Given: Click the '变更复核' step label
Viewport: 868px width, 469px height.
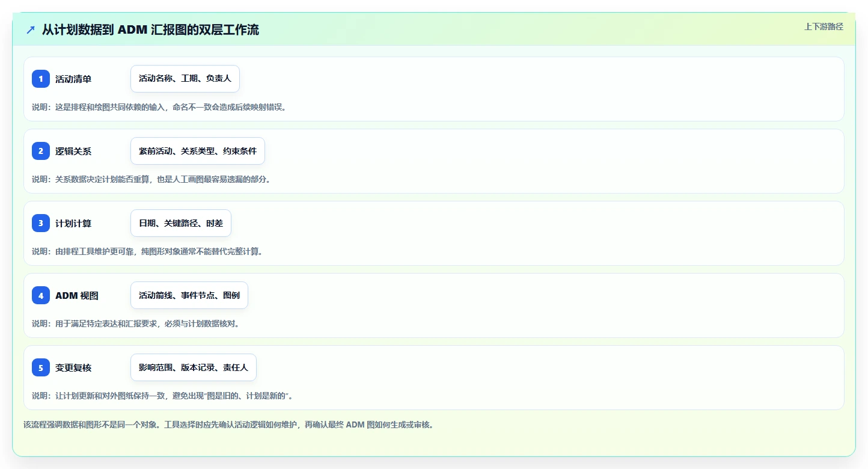Looking at the screenshot, I should [73, 367].
